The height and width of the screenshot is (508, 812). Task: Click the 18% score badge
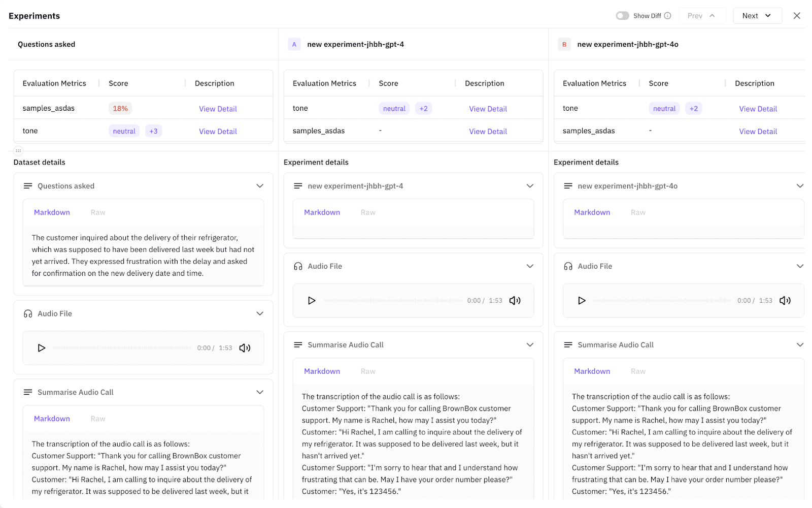[x=120, y=108]
